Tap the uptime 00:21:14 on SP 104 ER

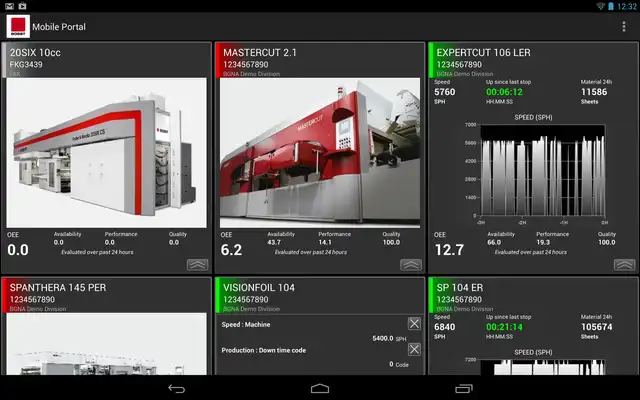coord(504,327)
